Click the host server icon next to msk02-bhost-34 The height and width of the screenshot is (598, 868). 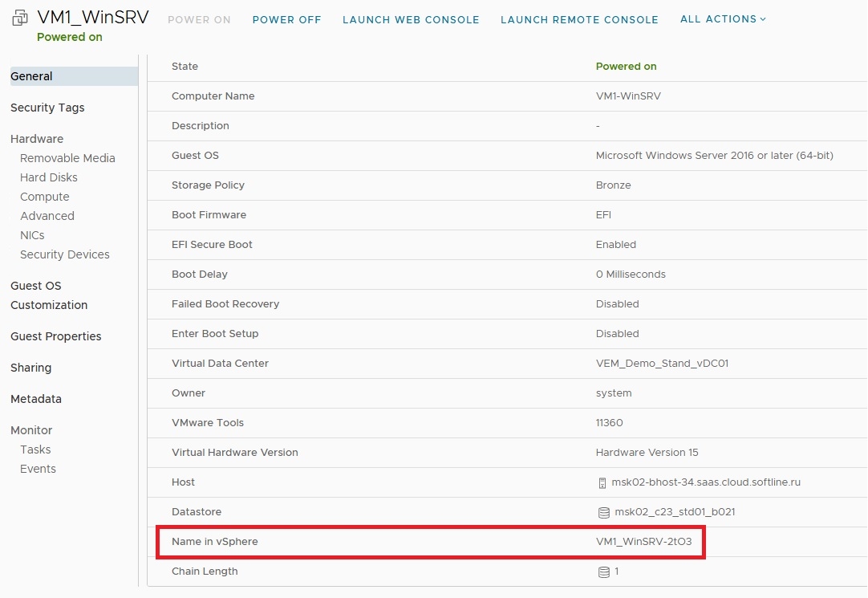[602, 483]
